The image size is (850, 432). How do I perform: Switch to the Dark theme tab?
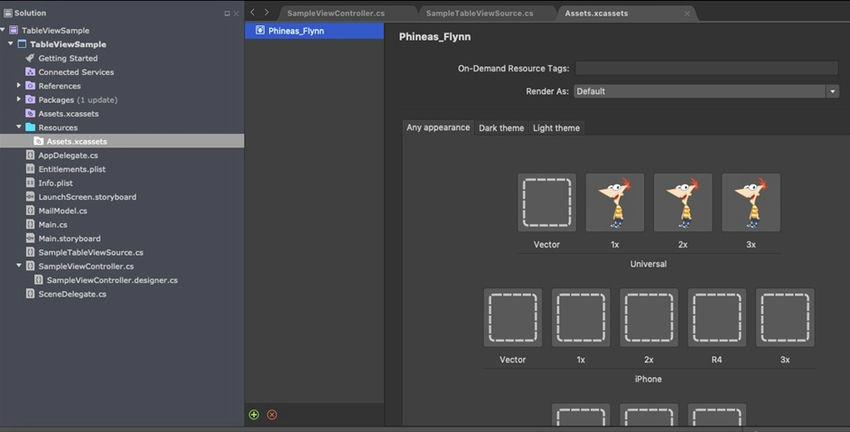pyautogui.click(x=501, y=128)
